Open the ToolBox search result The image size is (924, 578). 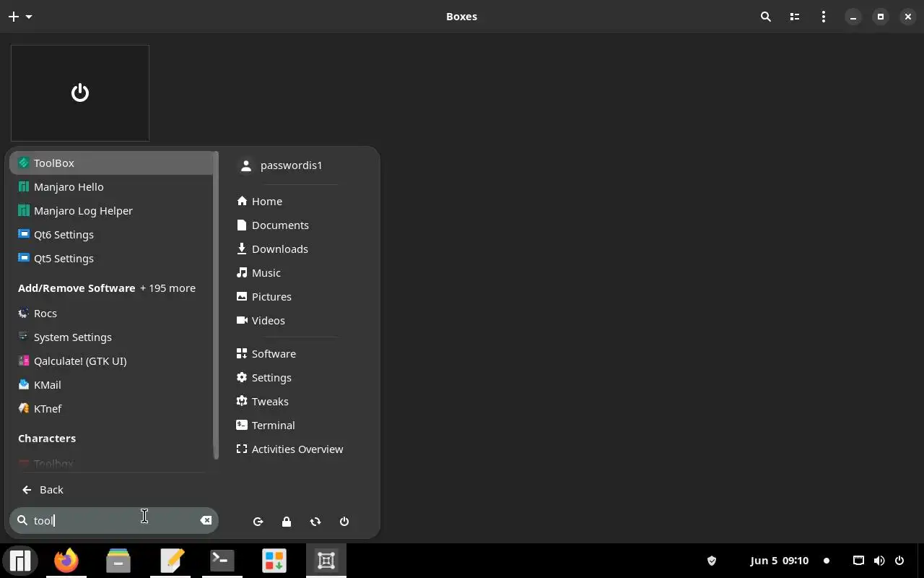[112, 163]
